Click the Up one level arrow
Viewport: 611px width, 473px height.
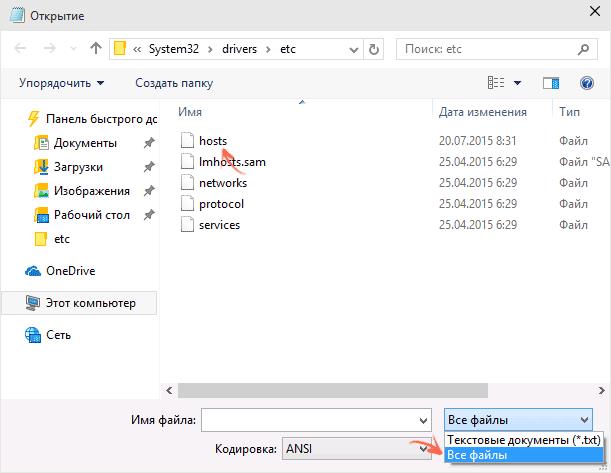point(96,48)
